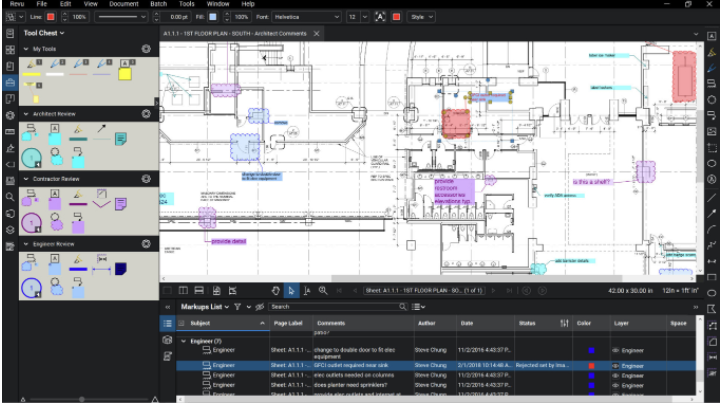The image size is (723, 405).
Task: Click the Markups list view icon in bottom panel
Action: (x=167, y=323)
